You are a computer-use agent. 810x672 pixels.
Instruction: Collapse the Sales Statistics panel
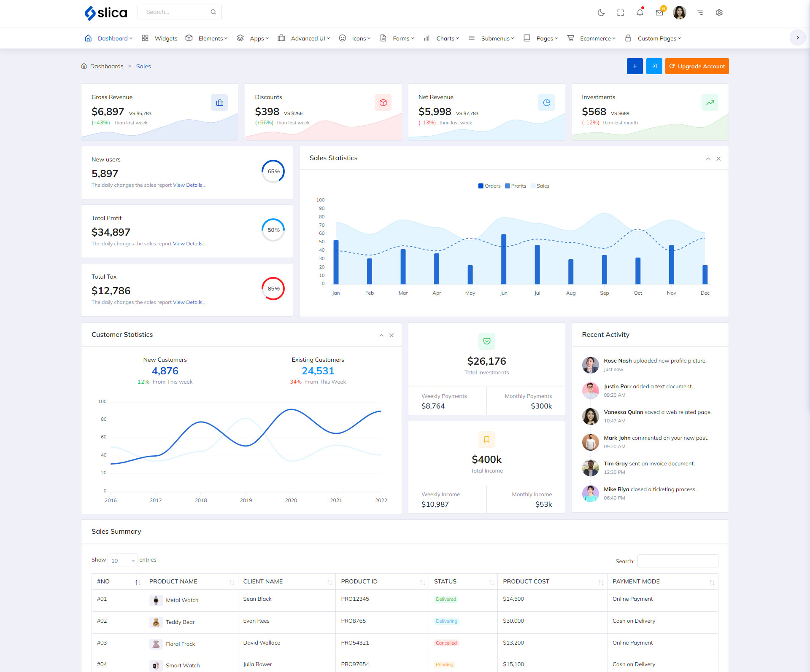point(708,159)
